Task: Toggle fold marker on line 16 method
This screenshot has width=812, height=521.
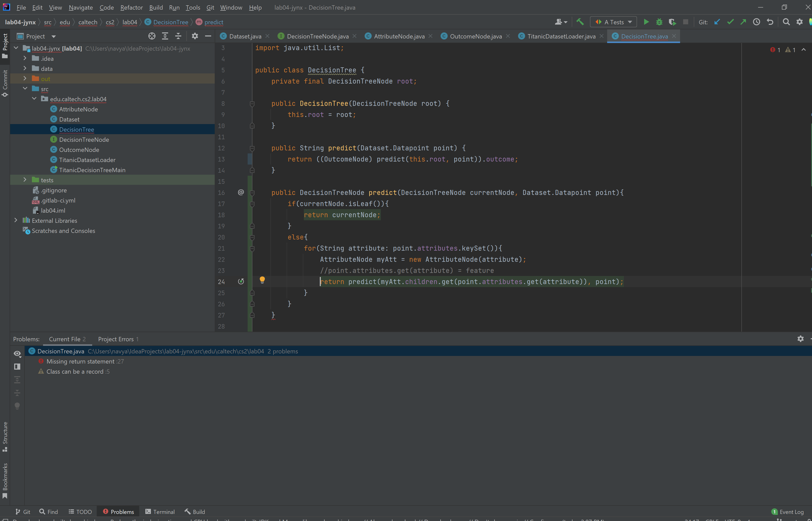Action: pyautogui.click(x=252, y=193)
